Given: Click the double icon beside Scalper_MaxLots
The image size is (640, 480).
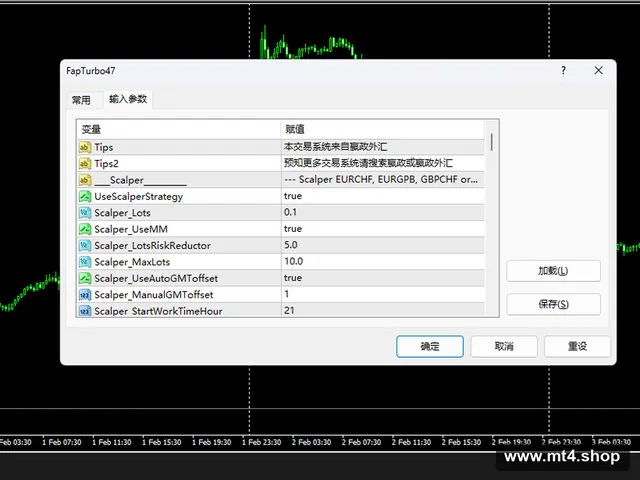Looking at the screenshot, I should coord(84,262).
